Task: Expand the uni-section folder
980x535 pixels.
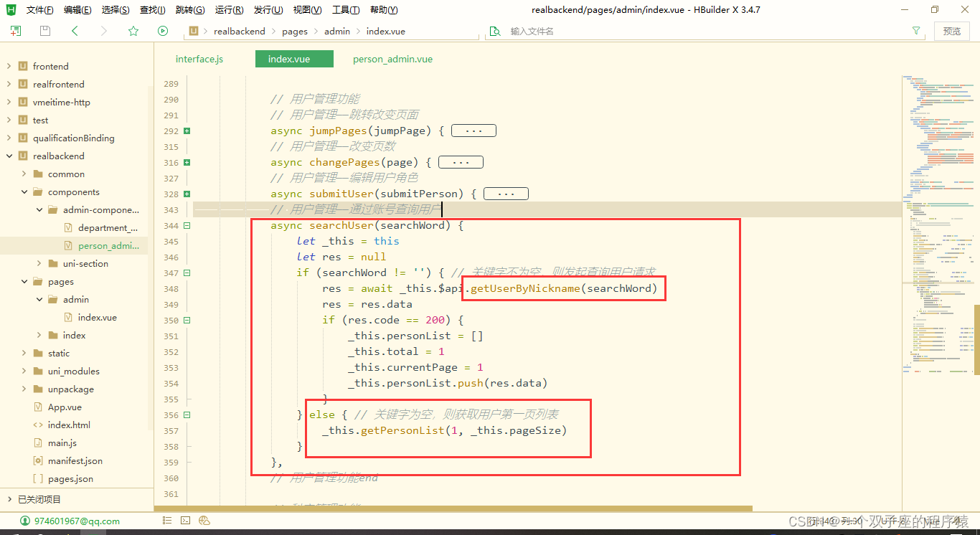Action: point(39,263)
